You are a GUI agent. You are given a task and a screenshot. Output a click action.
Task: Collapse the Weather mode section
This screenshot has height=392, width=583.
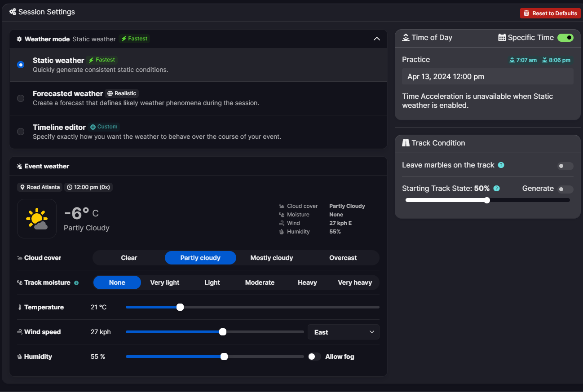tap(376, 39)
